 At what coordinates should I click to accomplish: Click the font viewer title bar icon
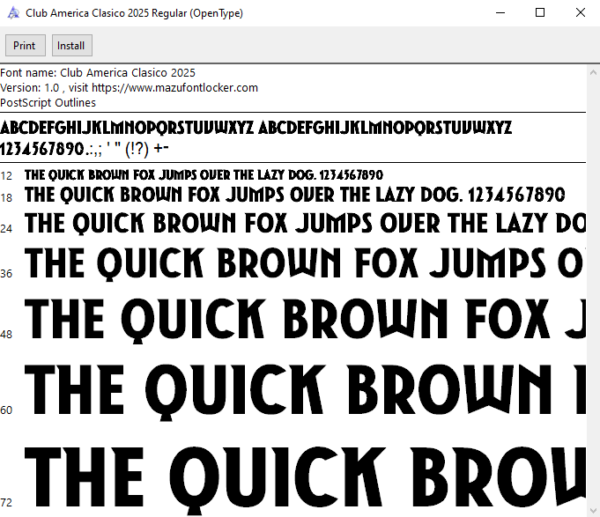[13, 13]
